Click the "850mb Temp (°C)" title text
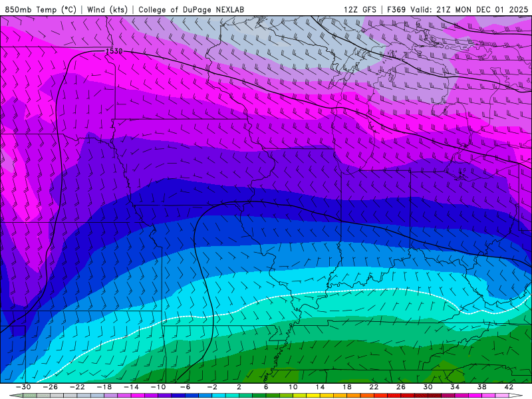Screen dimensions: 532x399 pos(41,9)
